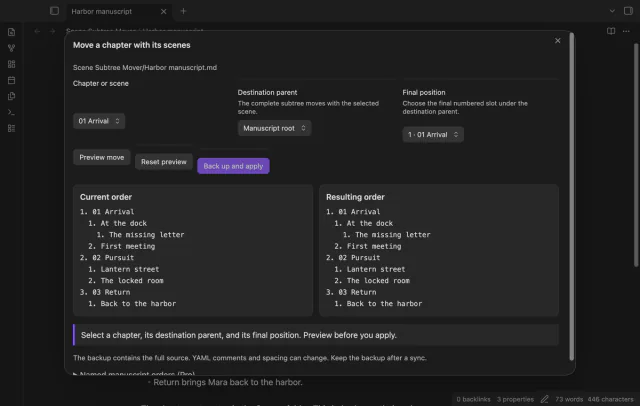Toggle the left sidebar panel icon
The image size is (640, 406).
pos(54,11)
